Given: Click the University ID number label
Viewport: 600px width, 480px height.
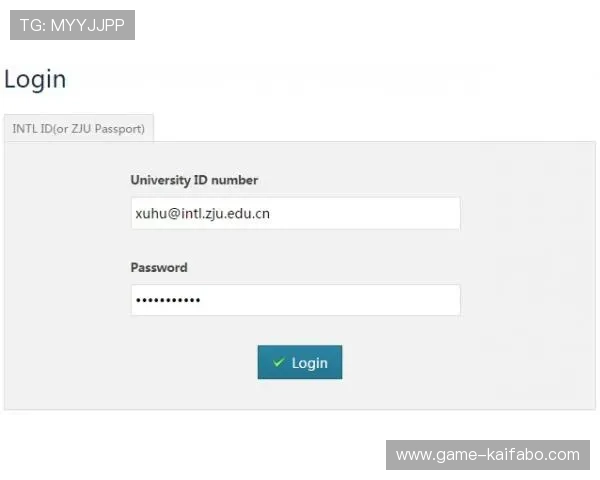Looking at the screenshot, I should 194,180.
